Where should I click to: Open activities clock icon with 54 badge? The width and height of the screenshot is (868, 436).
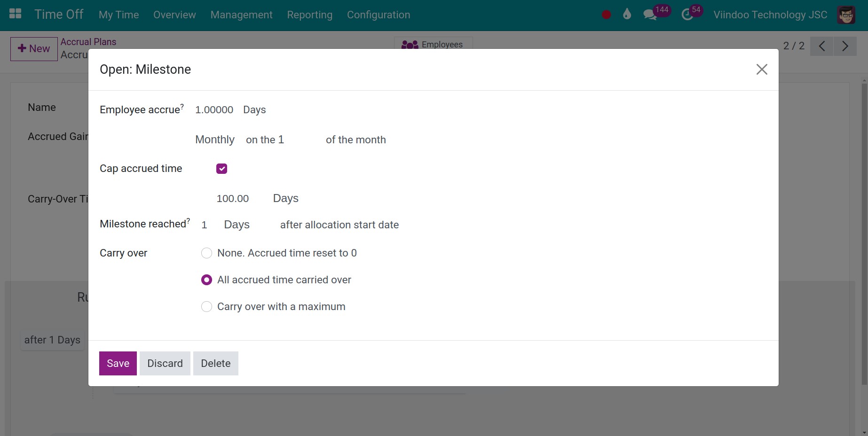[x=691, y=13]
